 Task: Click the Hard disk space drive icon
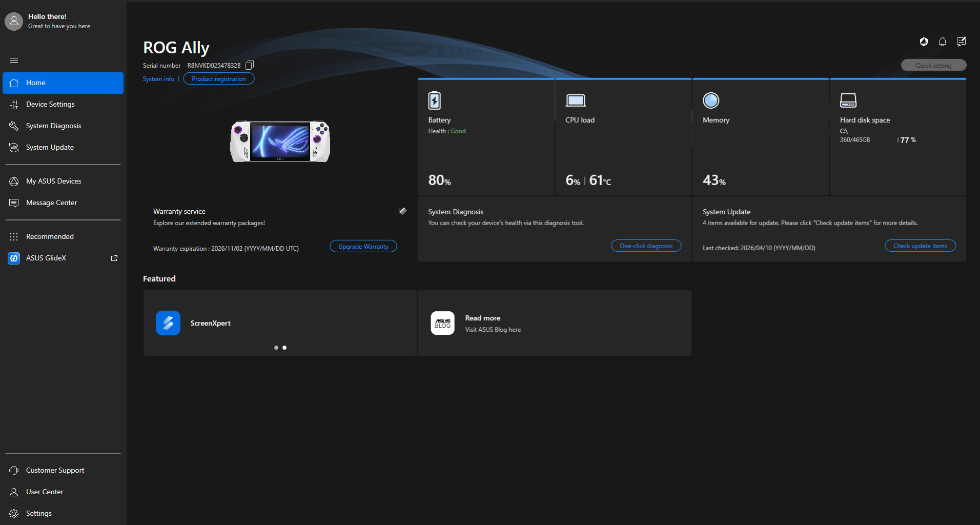(848, 100)
